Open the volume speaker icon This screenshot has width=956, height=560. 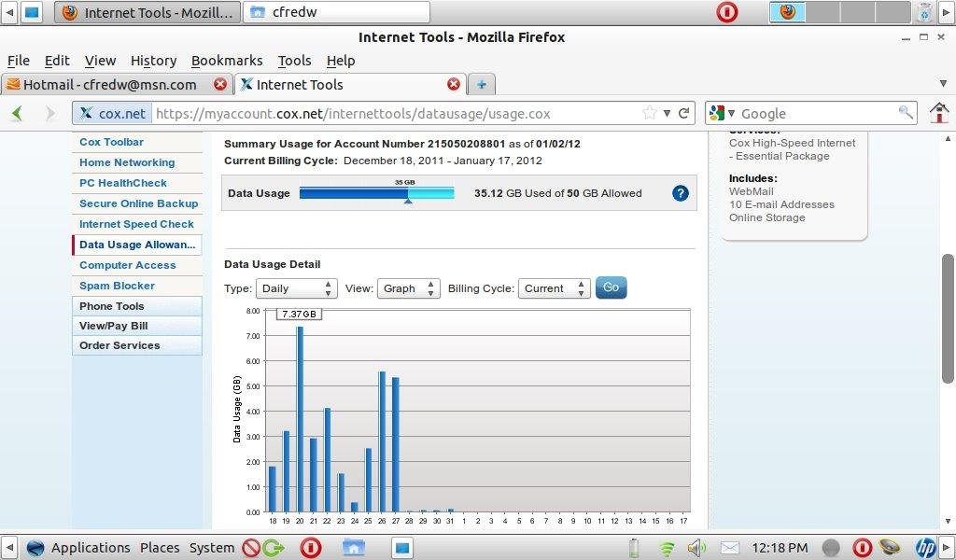click(x=696, y=548)
